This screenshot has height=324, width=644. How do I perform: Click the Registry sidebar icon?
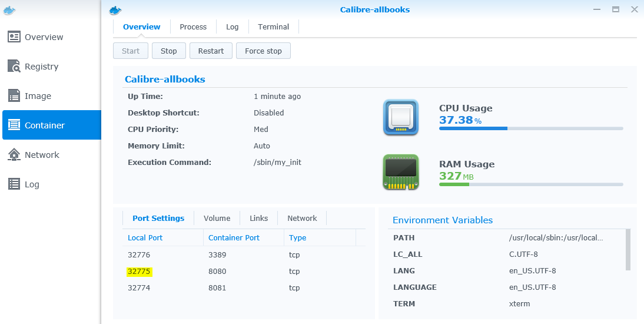(14, 66)
